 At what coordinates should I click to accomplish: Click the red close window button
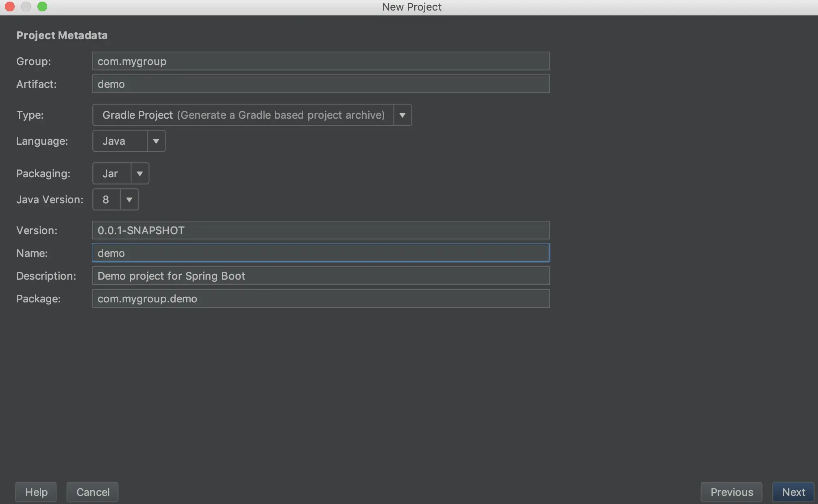(x=10, y=7)
